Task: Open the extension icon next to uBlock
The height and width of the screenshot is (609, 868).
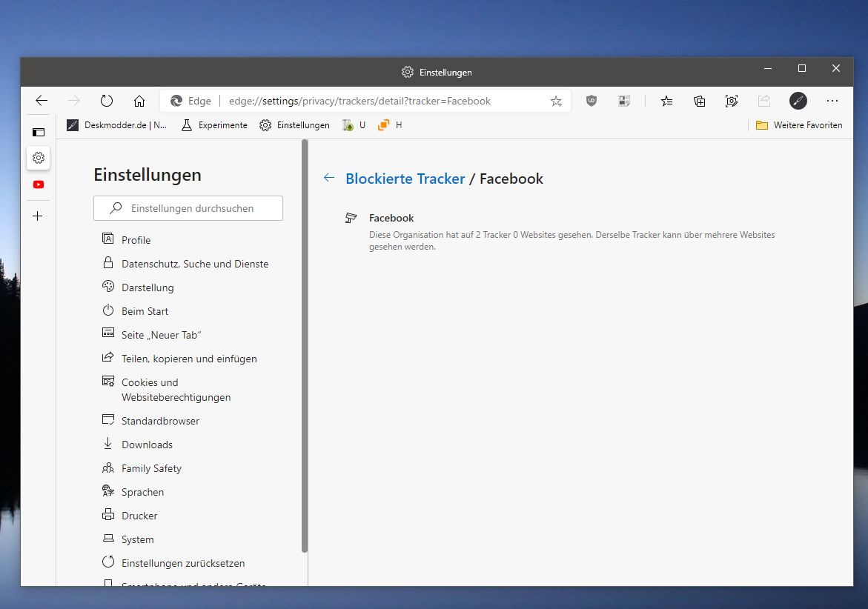Action: (624, 101)
